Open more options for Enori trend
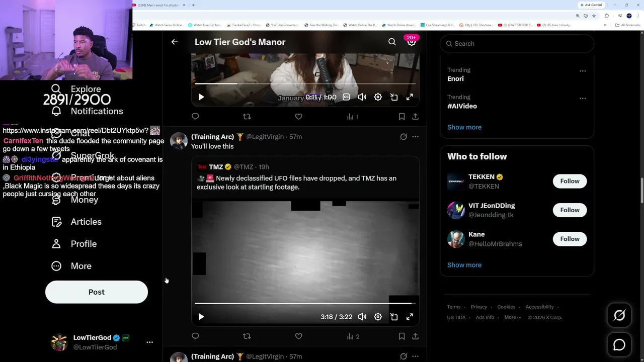 point(583,71)
